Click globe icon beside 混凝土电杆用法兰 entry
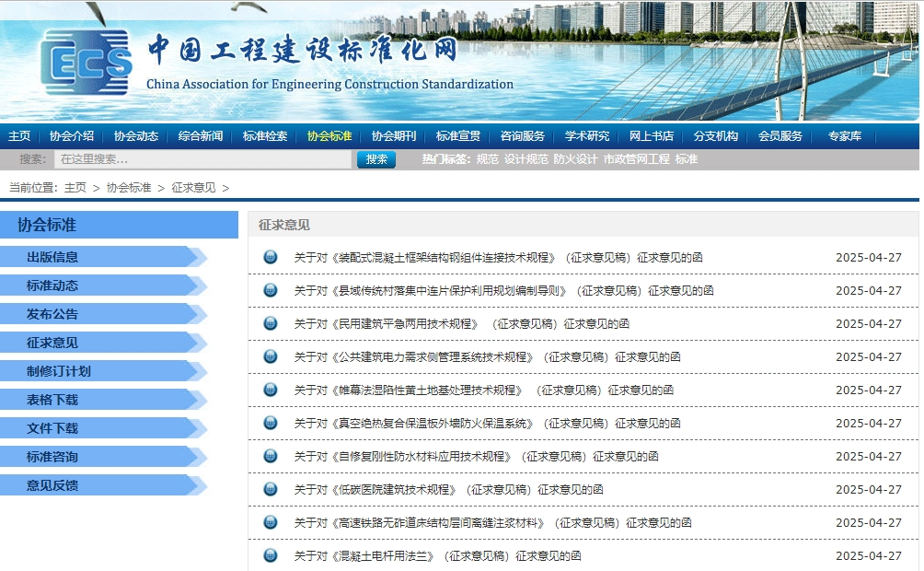Image resolution: width=924 pixels, height=571 pixels. [x=271, y=556]
